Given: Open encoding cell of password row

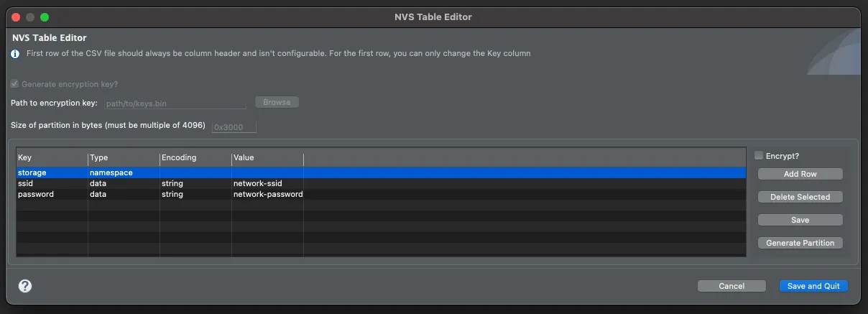Looking at the screenshot, I should coord(195,195).
